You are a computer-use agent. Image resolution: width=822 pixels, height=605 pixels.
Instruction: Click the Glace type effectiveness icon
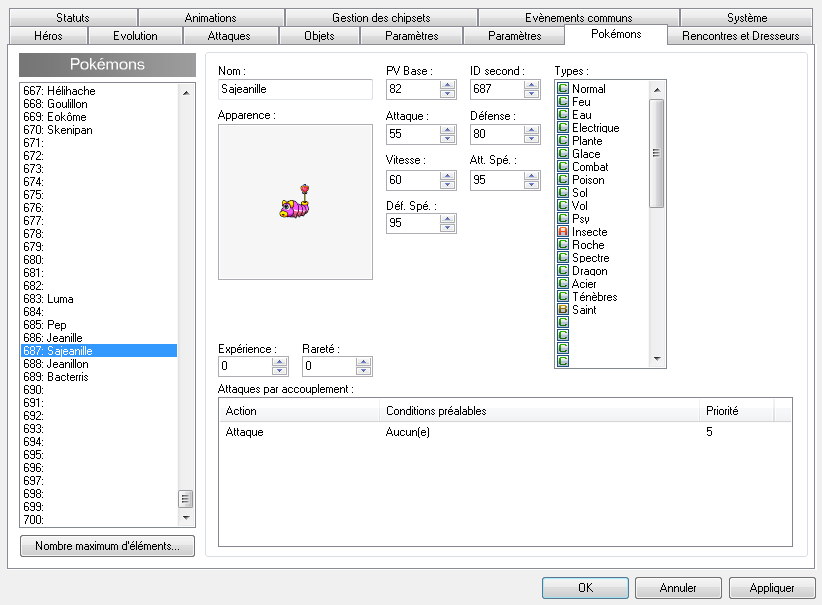tap(563, 153)
